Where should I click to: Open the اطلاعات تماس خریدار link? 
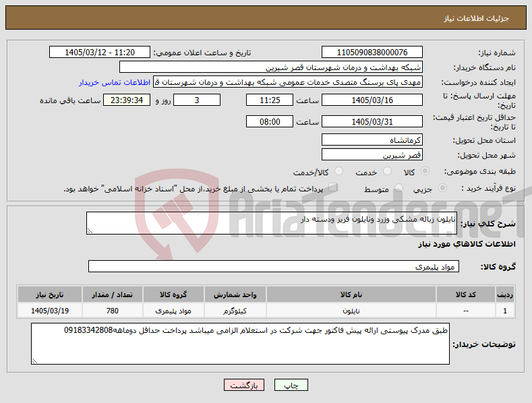point(115,82)
